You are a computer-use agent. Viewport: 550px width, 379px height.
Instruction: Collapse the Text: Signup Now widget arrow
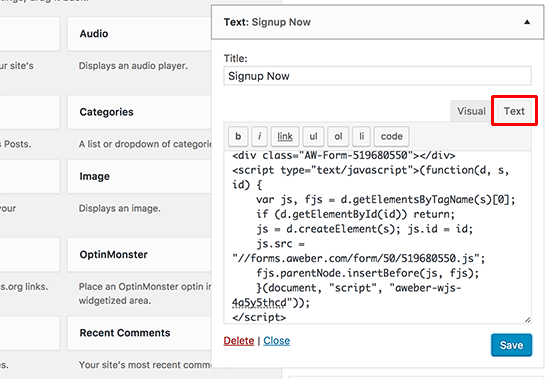coord(527,22)
